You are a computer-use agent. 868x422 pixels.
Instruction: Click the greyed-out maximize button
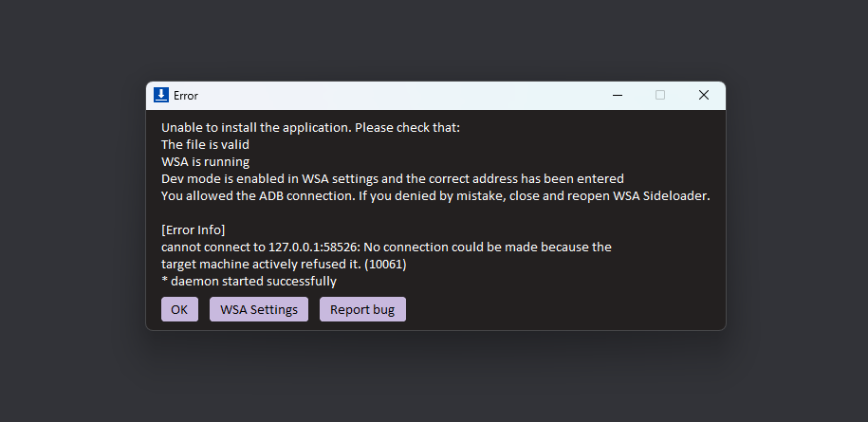[x=660, y=95]
